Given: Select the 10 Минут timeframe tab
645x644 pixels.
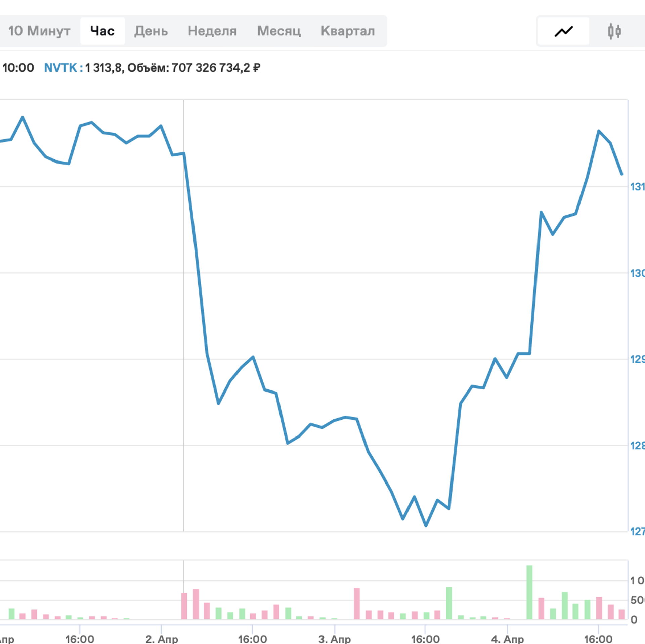Looking at the screenshot, I should (39, 31).
